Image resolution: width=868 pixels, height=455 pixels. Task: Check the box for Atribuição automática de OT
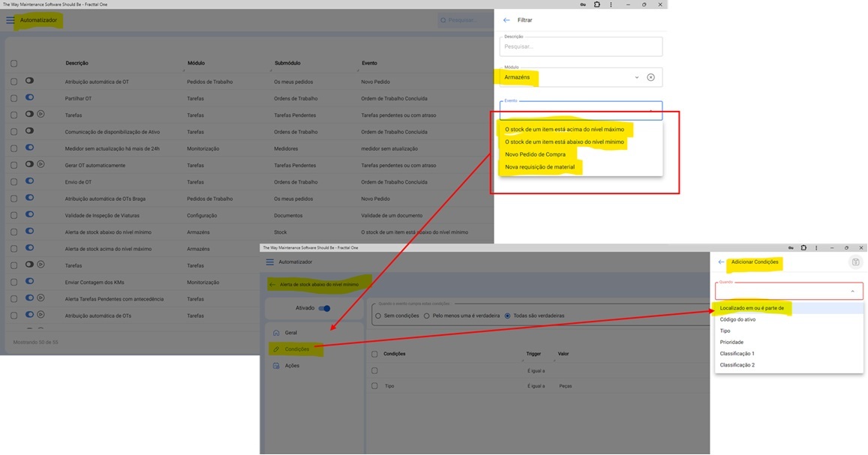click(14, 82)
